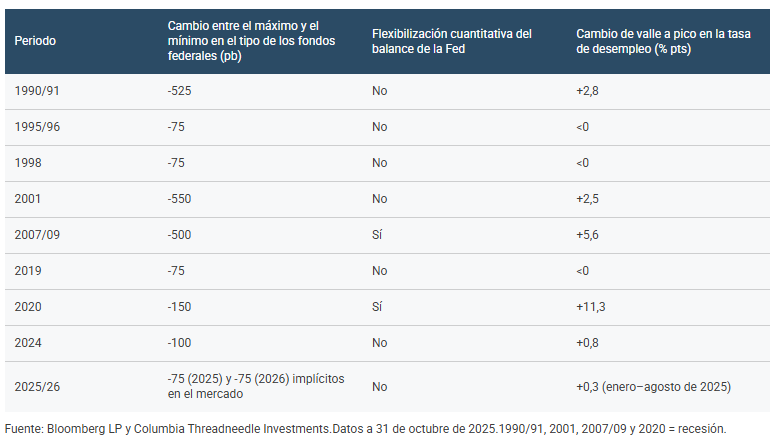The image size is (784, 444).
Task: Select the +2,8 unemployment value
Action: click(587, 91)
